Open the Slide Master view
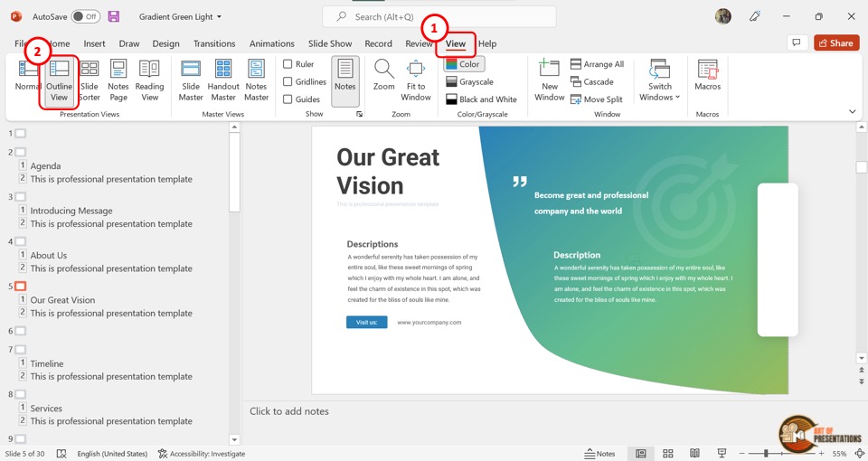The image size is (868, 461). 191,80
